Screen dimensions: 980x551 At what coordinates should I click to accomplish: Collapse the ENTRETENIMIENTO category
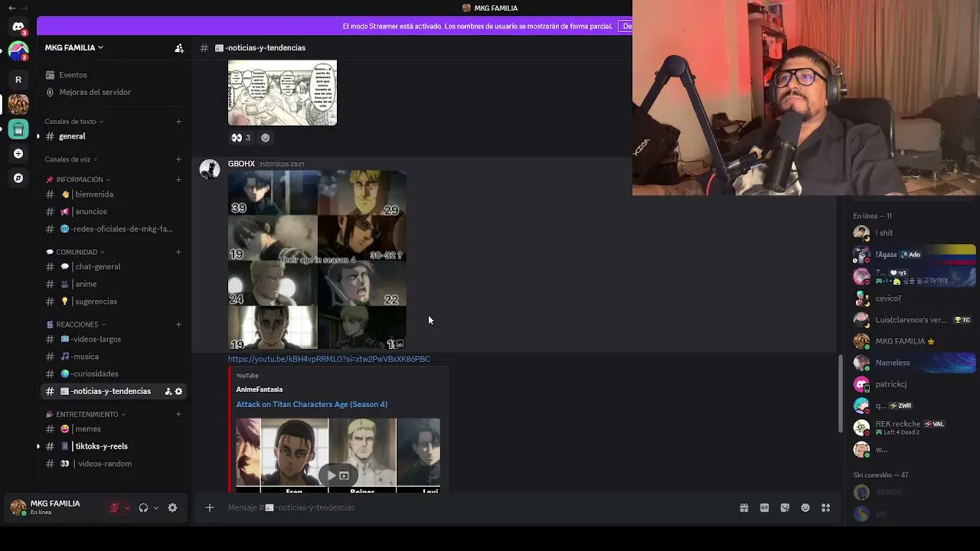click(86, 414)
